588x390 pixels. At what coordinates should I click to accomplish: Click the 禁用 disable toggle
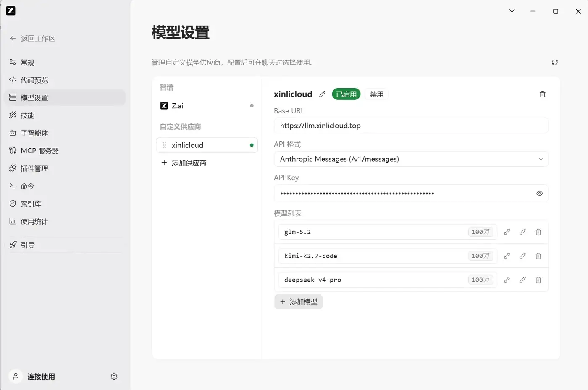376,94
